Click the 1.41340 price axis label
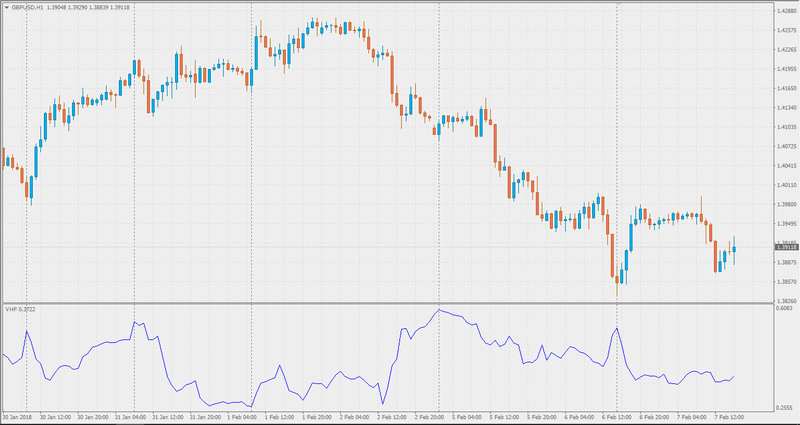 (x=787, y=108)
